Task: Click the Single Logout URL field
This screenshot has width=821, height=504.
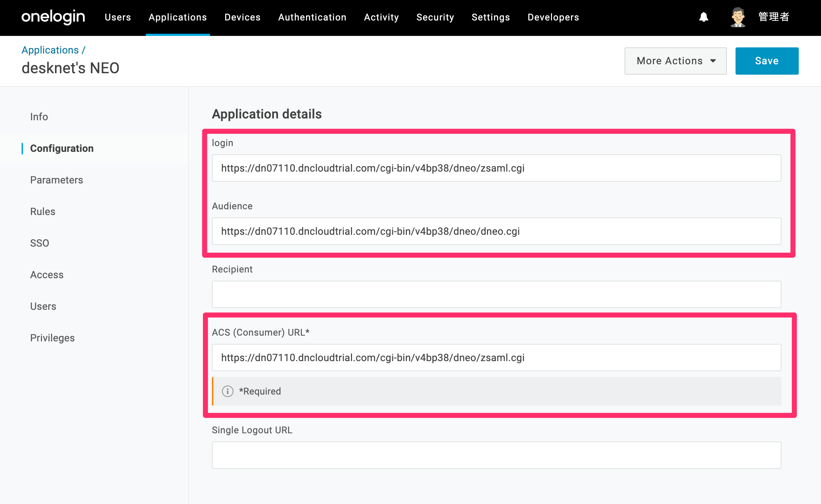Action: (496, 455)
